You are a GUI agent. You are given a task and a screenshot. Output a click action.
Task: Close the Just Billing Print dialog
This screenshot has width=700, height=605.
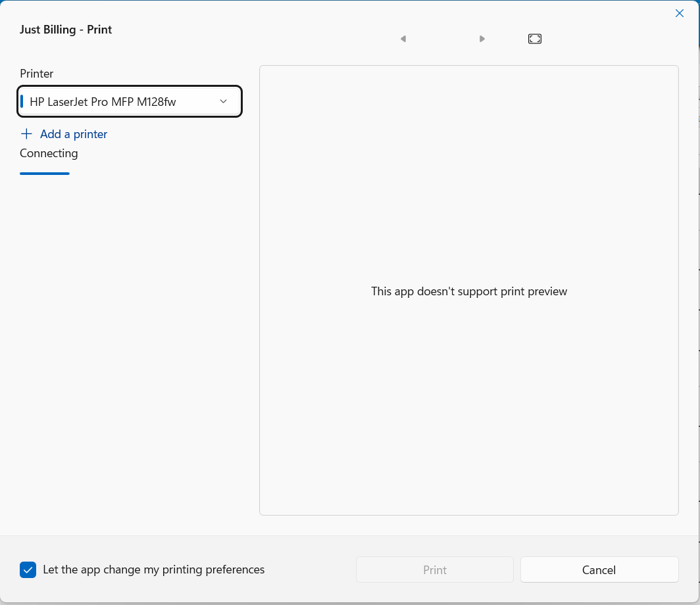pos(680,13)
